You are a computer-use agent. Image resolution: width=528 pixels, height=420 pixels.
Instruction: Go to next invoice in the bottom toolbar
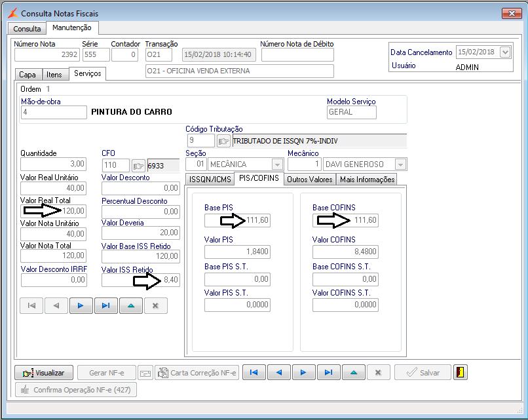coord(304,372)
